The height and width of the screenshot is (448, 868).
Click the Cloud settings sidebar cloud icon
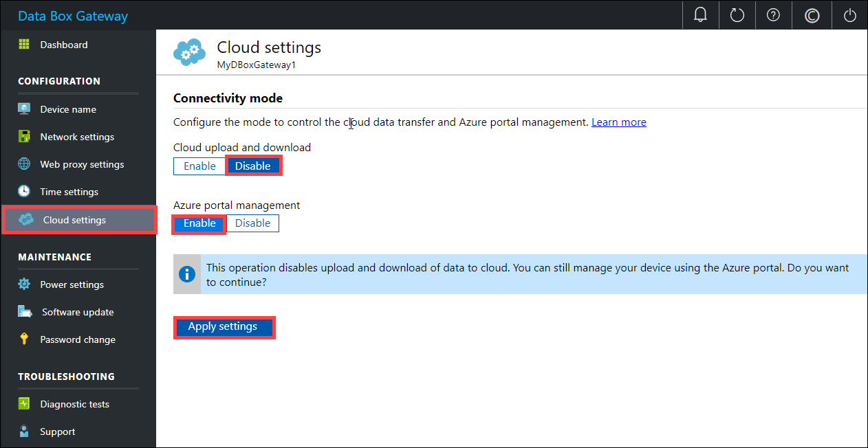tap(26, 220)
